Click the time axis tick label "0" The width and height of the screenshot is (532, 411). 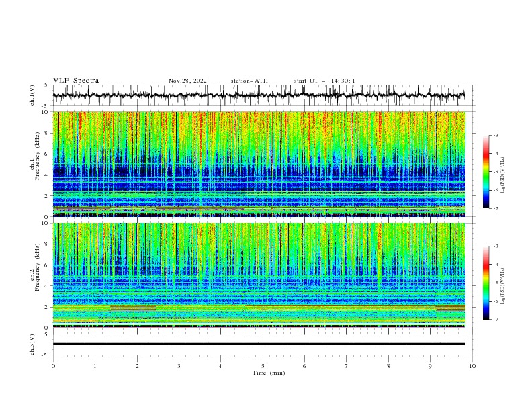click(53, 366)
